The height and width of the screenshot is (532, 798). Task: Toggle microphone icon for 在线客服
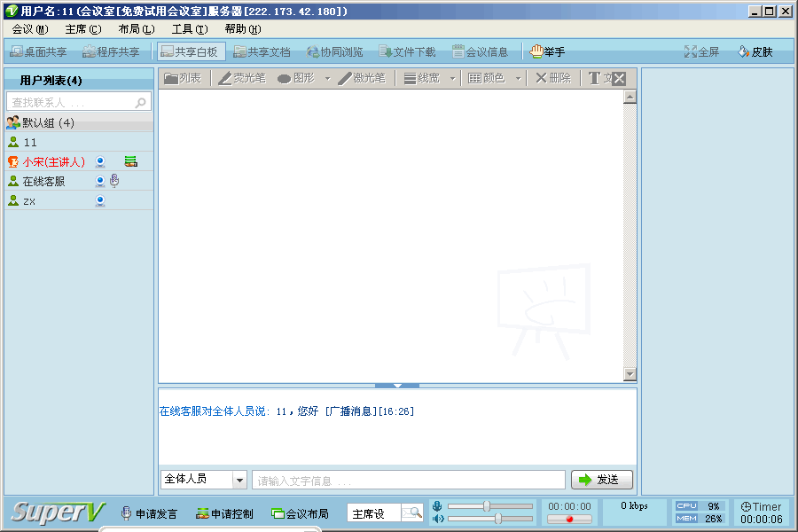pos(114,181)
